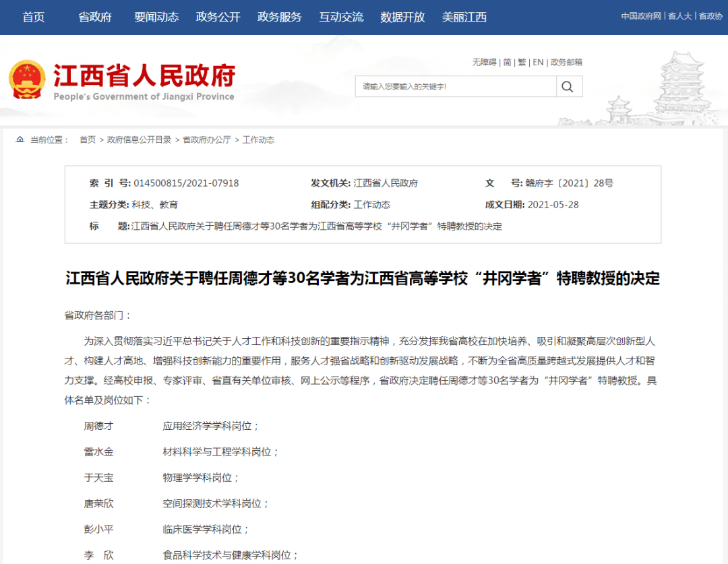Open the 政务公开 navigation item
This screenshot has height=564, width=728.
pos(218,17)
